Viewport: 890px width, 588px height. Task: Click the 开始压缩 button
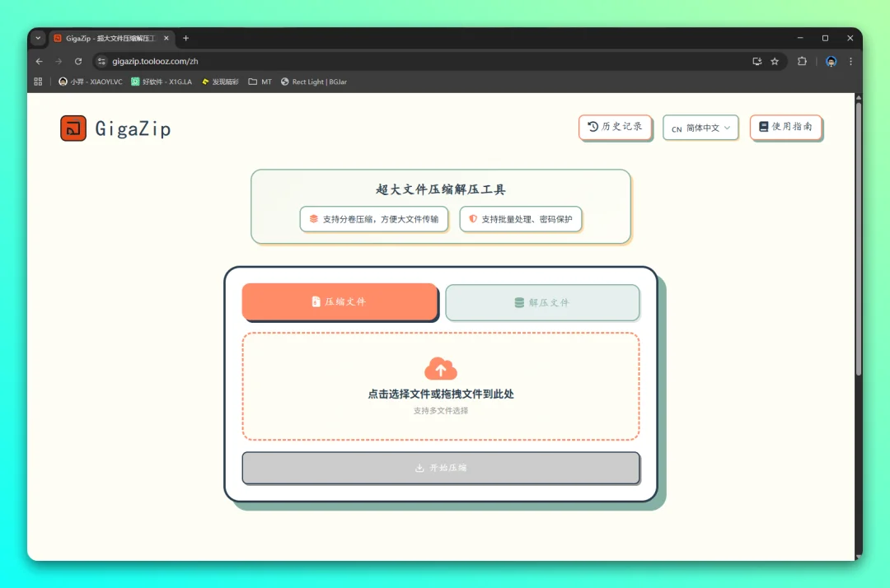coord(441,468)
